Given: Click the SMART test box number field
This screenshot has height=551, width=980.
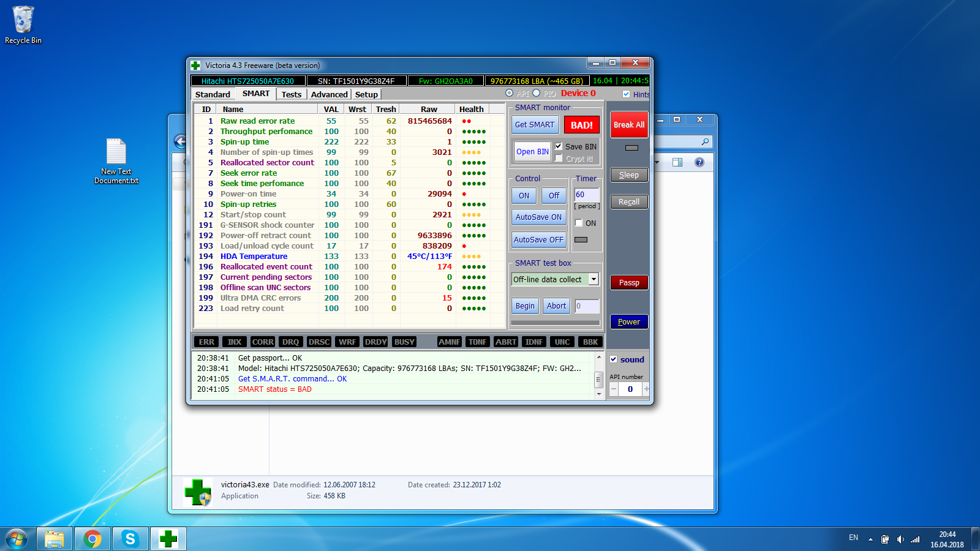Looking at the screenshot, I should click(x=587, y=306).
